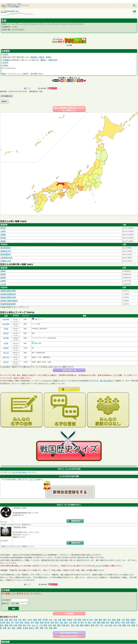Click the 情報求む button
The width and height of the screenshot is (138, 644).
tap(5, 102)
